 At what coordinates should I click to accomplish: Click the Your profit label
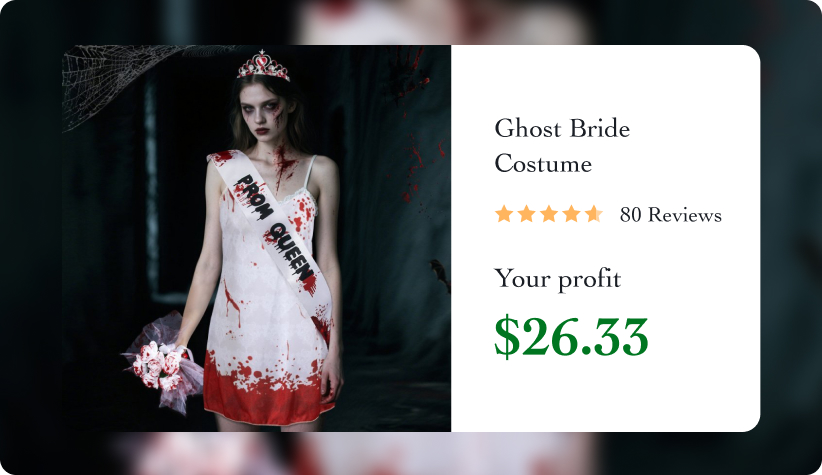(558, 278)
